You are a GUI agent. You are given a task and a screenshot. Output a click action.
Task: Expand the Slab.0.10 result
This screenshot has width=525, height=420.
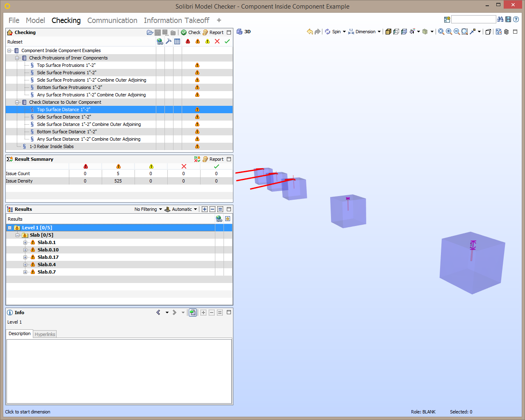click(25, 250)
